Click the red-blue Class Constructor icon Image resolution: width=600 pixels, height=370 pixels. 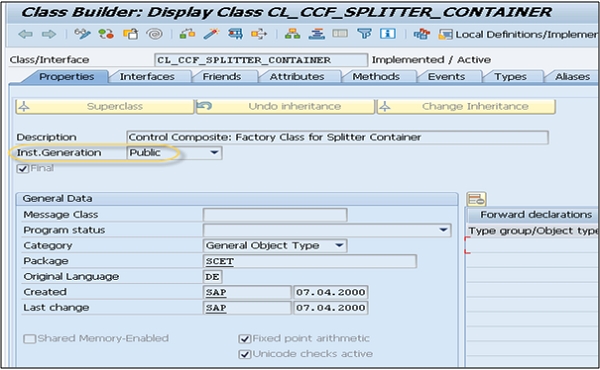421,34
